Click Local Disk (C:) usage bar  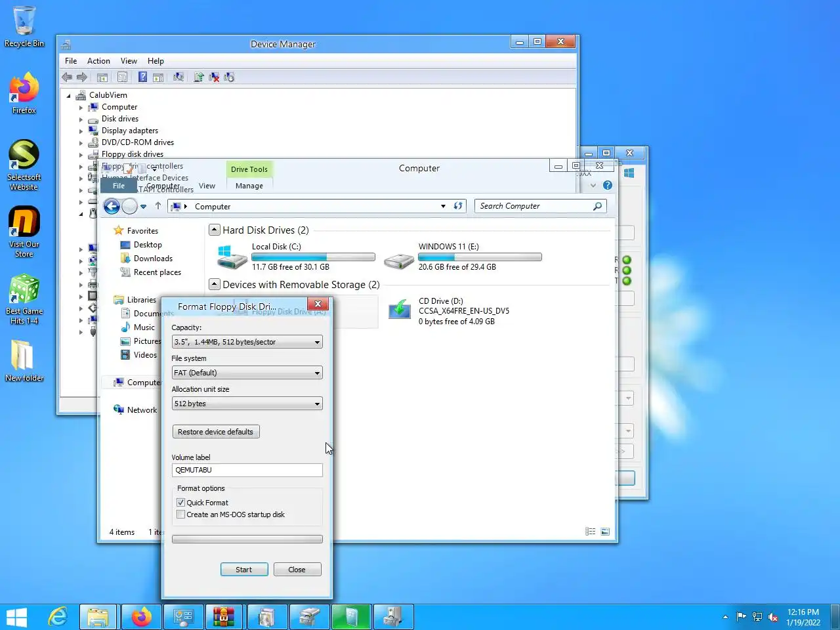coord(314,257)
